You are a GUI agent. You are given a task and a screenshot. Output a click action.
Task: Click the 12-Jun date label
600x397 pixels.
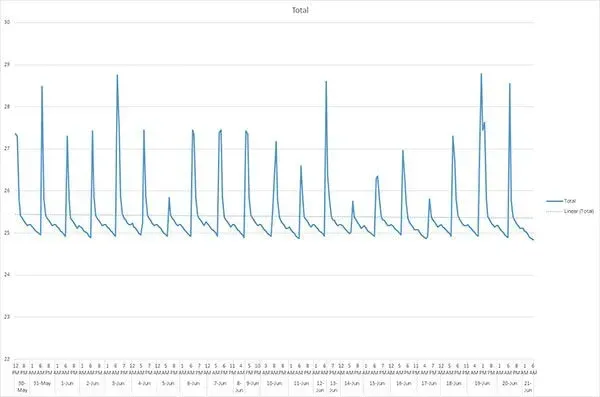[320, 387]
